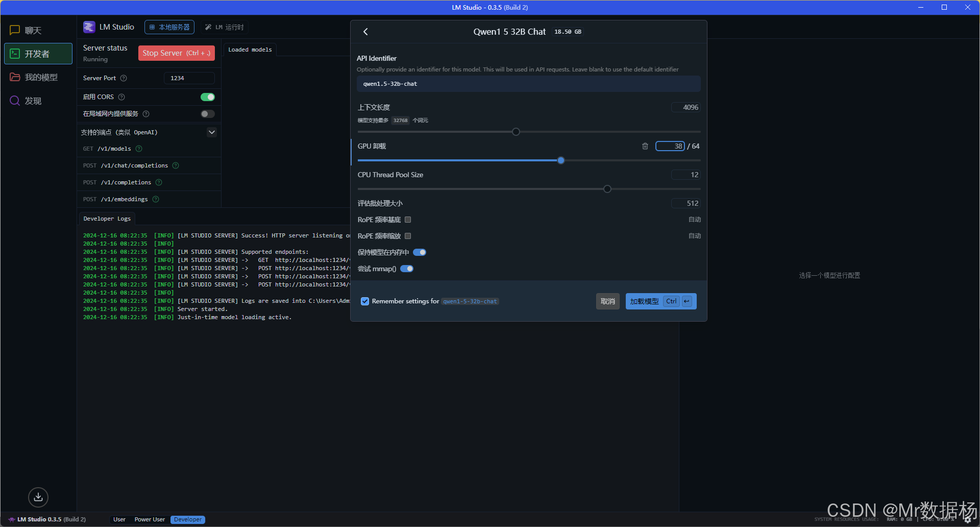Show help for Server Port
The image size is (980, 527).
pyautogui.click(x=124, y=78)
